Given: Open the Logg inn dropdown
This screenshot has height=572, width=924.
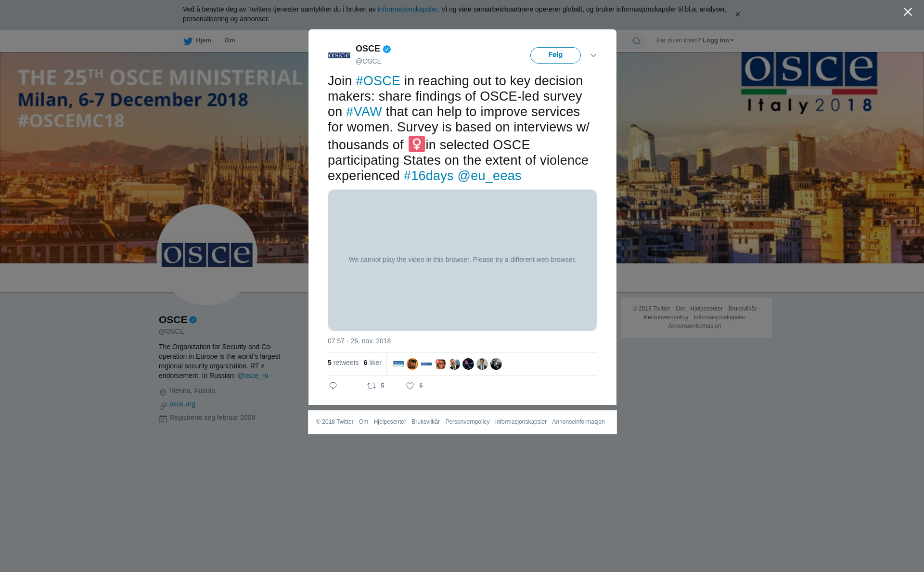Looking at the screenshot, I should point(718,40).
